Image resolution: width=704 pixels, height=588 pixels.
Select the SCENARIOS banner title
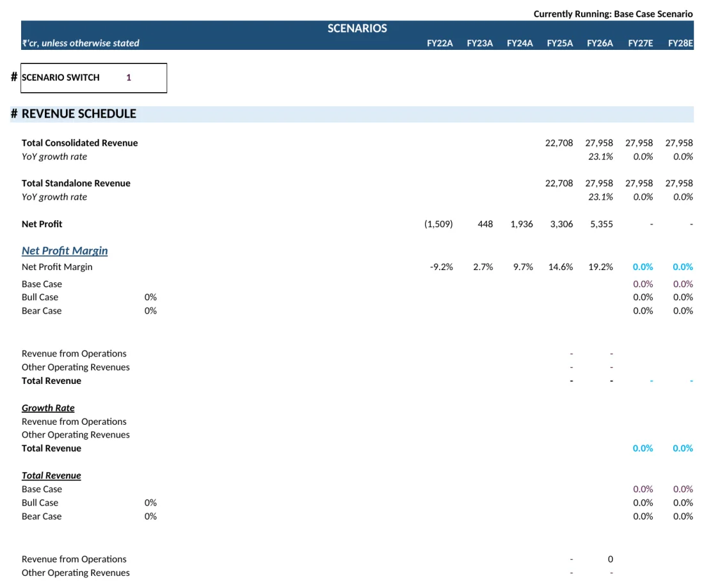pyautogui.click(x=357, y=28)
